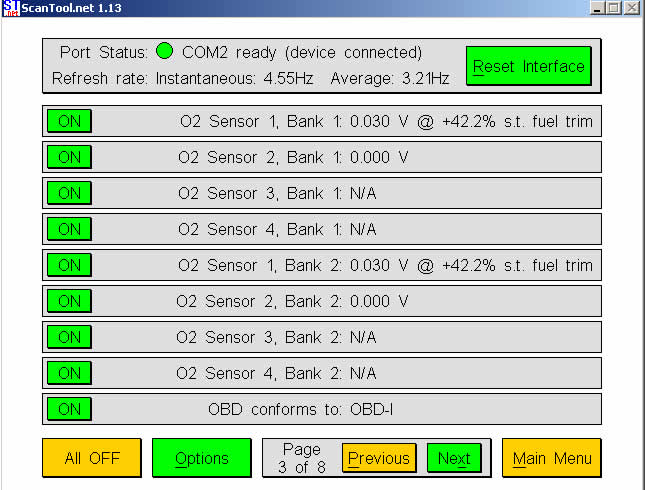This screenshot has width=645, height=490.
Task: Turn off O2 Sensor 3, Bank 2
Action: (x=69, y=337)
